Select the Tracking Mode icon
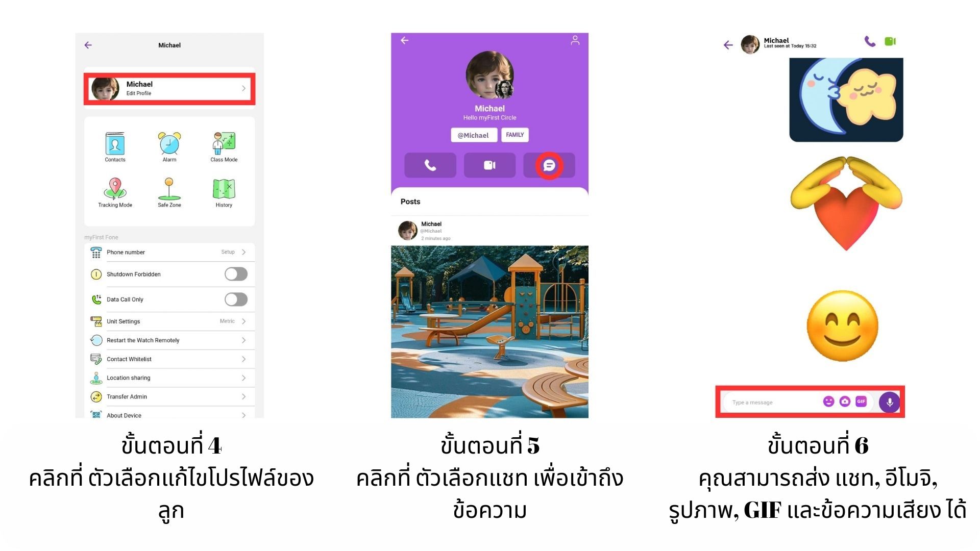Image resolution: width=980 pixels, height=551 pixels. pos(115,188)
